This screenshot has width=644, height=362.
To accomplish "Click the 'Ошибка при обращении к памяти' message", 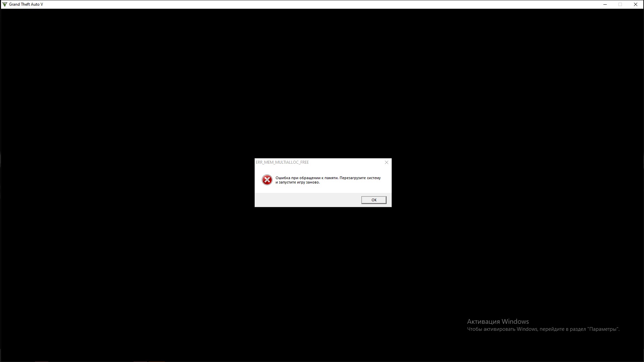I will pyautogui.click(x=328, y=180).
